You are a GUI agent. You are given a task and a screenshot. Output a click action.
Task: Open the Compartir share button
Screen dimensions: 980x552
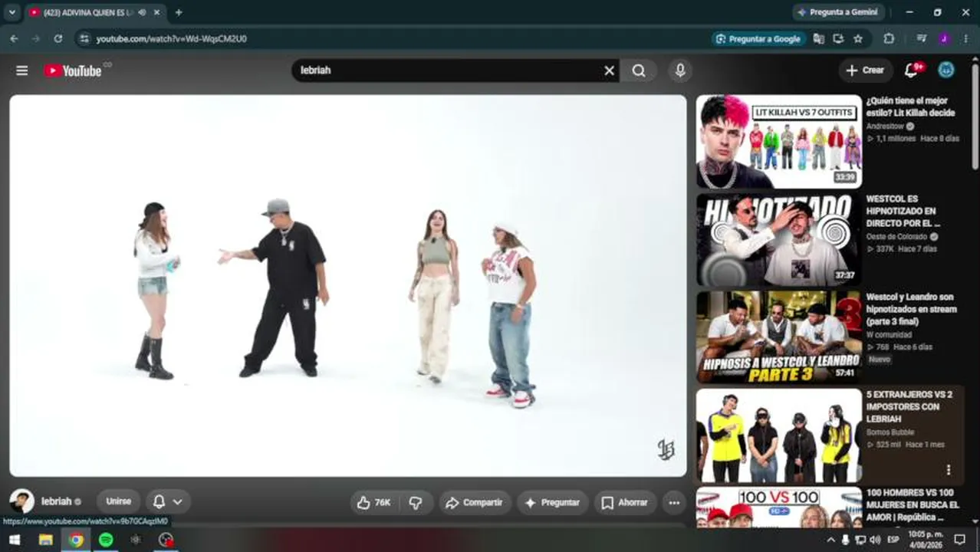click(475, 502)
